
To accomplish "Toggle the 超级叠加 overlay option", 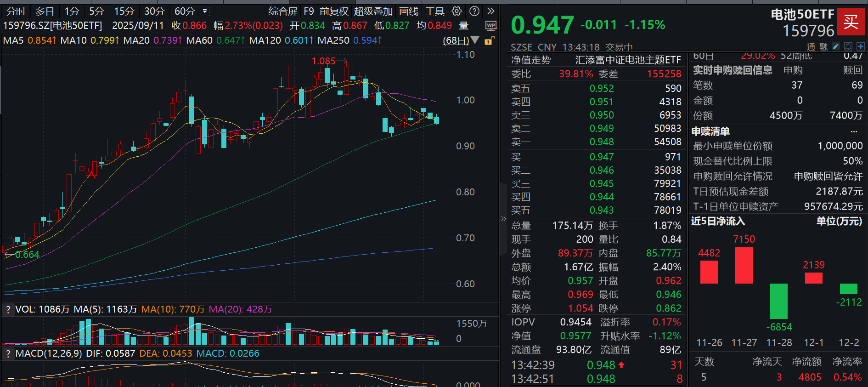I will (373, 11).
